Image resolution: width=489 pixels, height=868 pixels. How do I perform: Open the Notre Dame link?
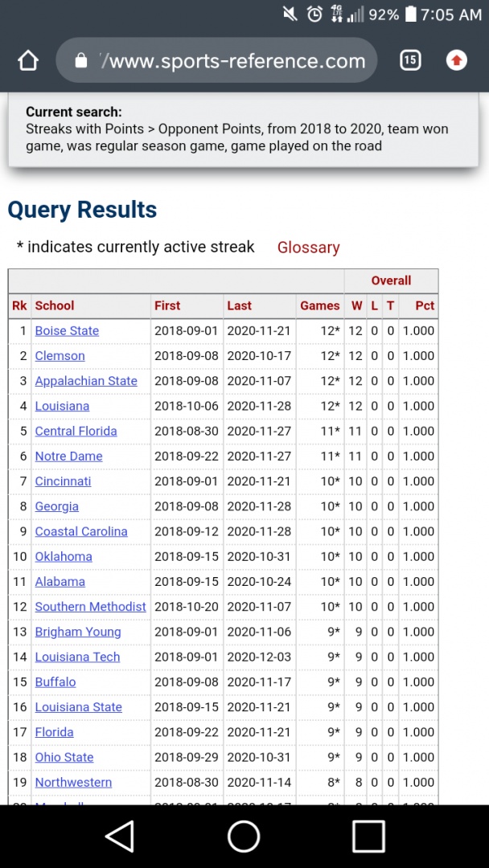tap(67, 457)
